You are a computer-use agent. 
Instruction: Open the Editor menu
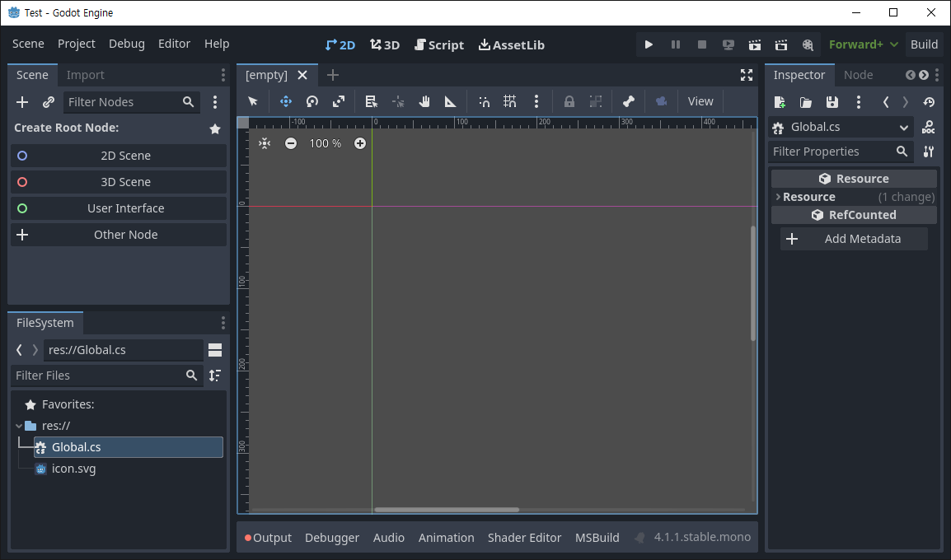tap(174, 44)
